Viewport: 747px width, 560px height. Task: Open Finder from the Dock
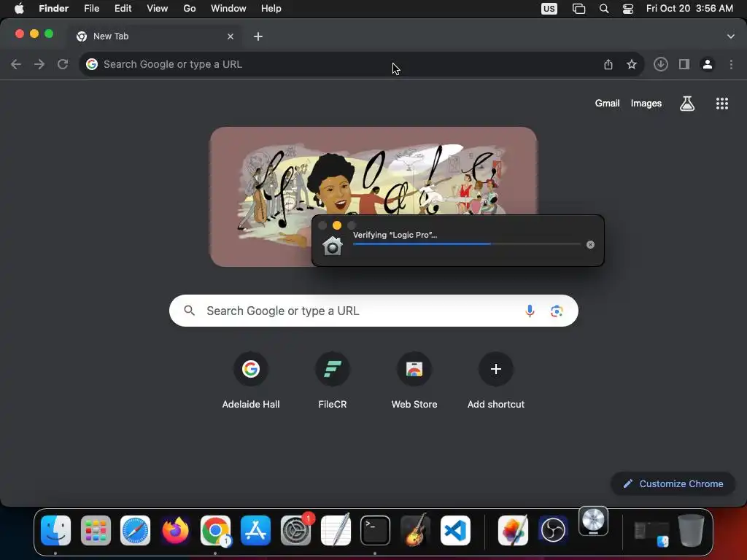pos(55,530)
